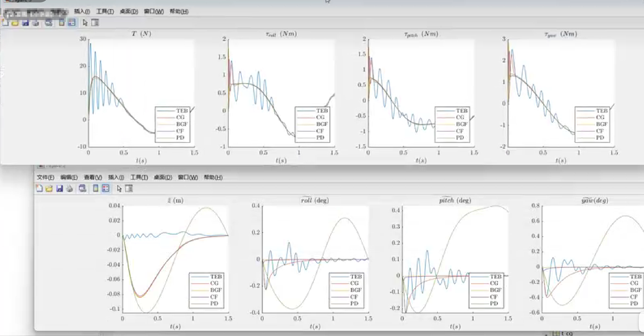Expand the 工具(T) menu in upper figure
Image resolution: width=644 pixels, height=336 pixels.
click(105, 12)
